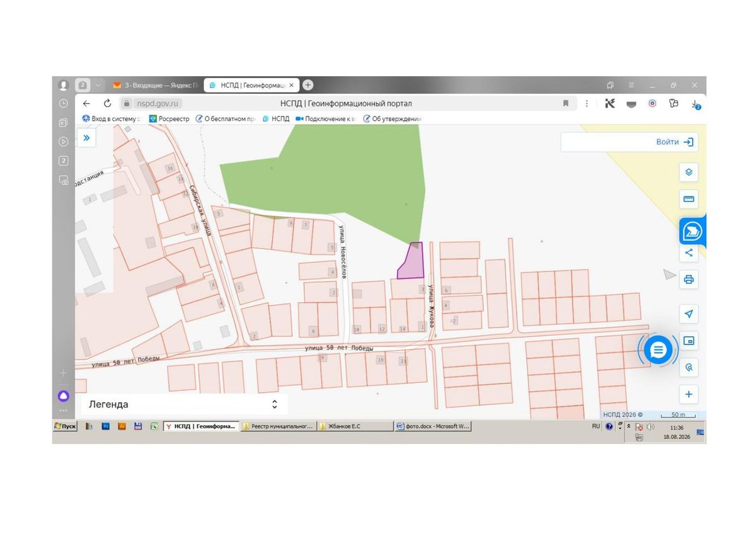Screen dimensions: 756x534
Task: Open sidebar tab counter 2
Action: 63,161
